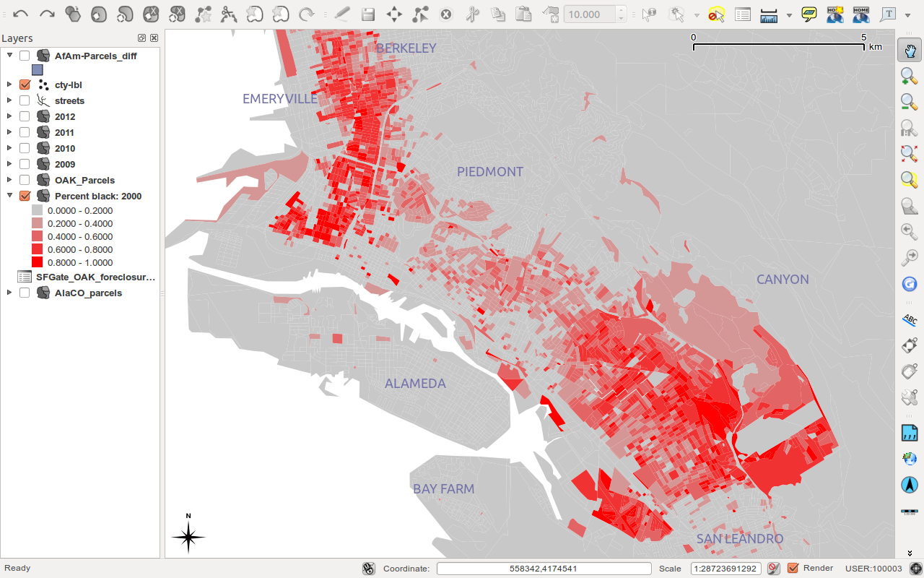Screen dimensions: 924x578
Task: Click the CRS status globe icon
Action: tap(915, 569)
